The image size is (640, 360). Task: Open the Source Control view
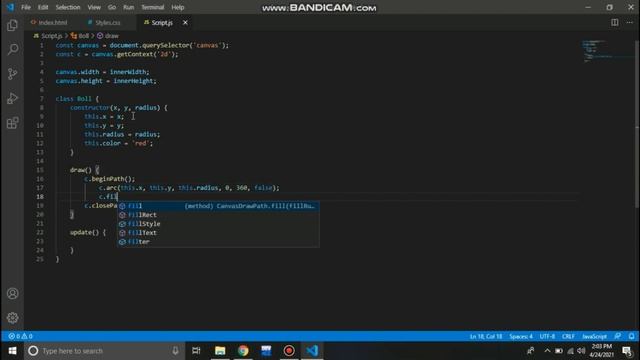point(12,74)
